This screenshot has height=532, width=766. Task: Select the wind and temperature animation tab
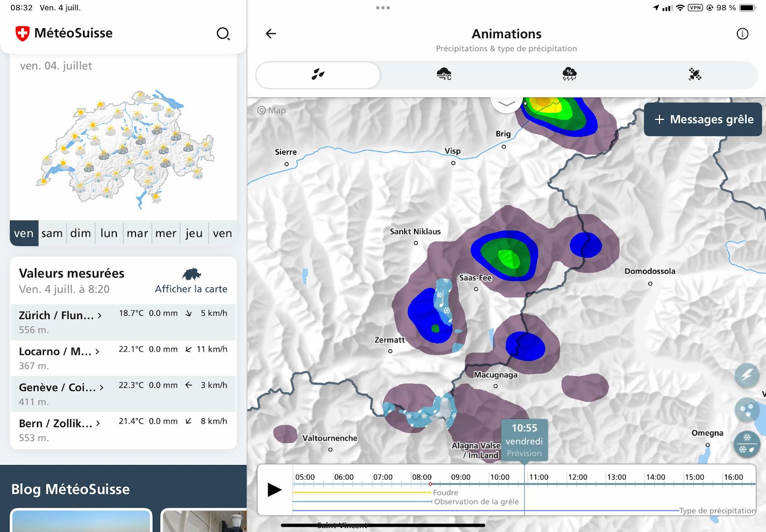tap(444, 74)
